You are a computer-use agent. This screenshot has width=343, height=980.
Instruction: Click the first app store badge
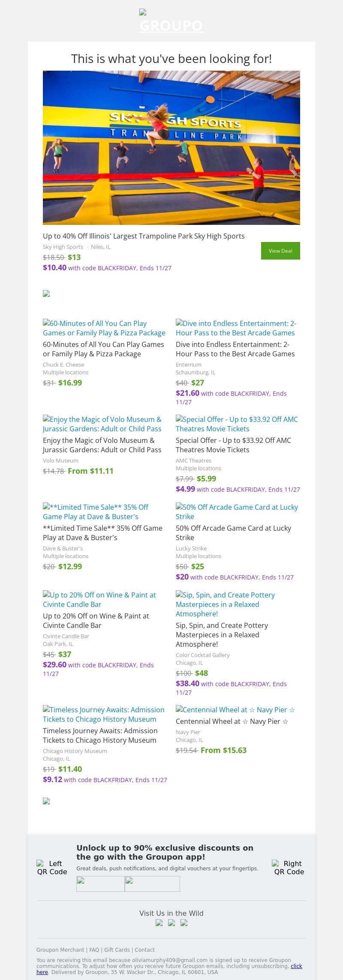point(100,884)
